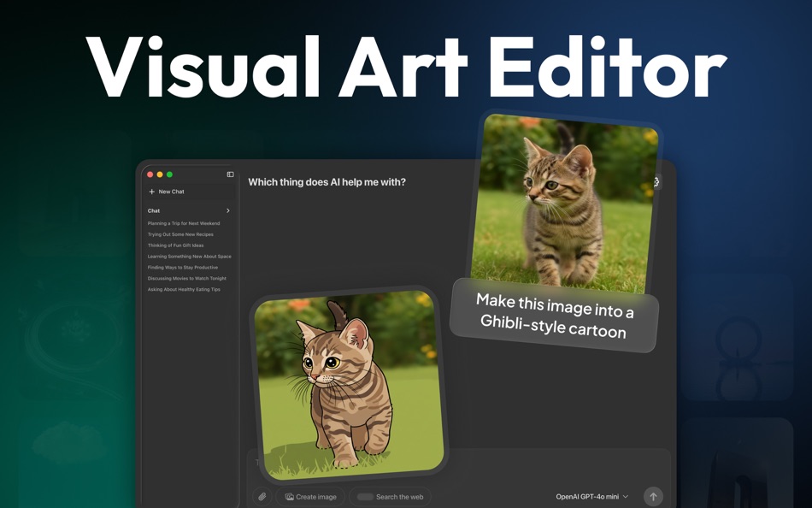
Task: Click the Ghibli-style cartoon prompt bubble
Action: (554, 316)
